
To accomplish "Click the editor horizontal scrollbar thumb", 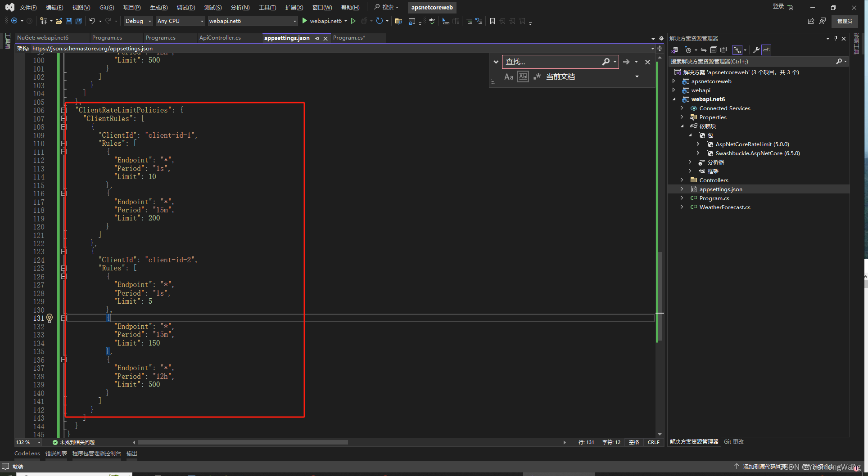I will 243,442.
